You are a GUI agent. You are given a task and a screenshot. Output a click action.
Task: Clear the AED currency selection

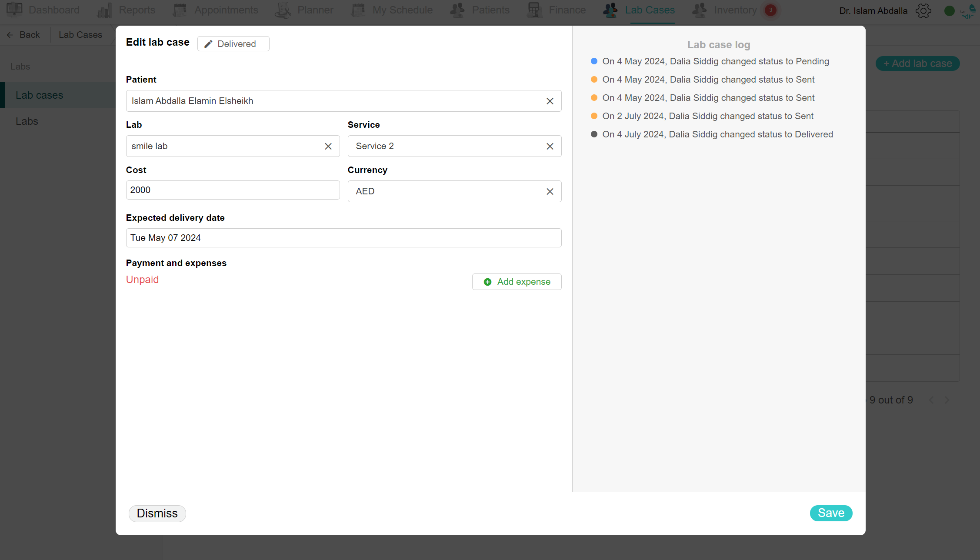coord(550,191)
